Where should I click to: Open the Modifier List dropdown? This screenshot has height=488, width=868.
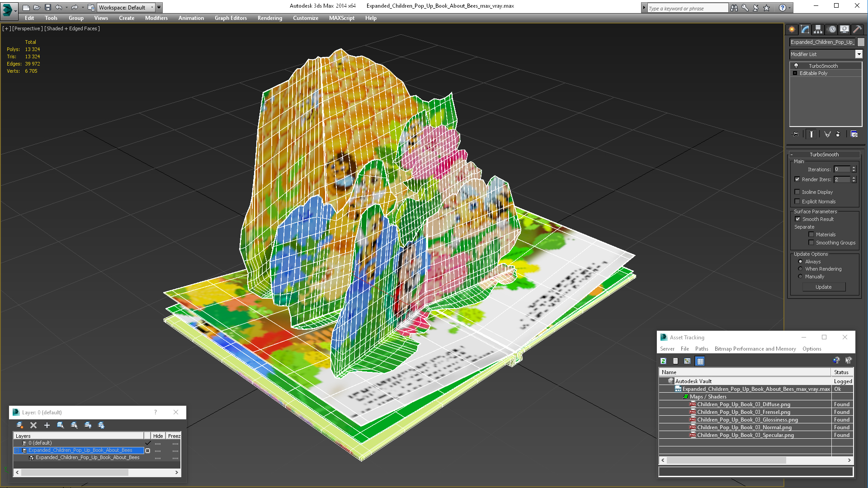click(x=859, y=54)
